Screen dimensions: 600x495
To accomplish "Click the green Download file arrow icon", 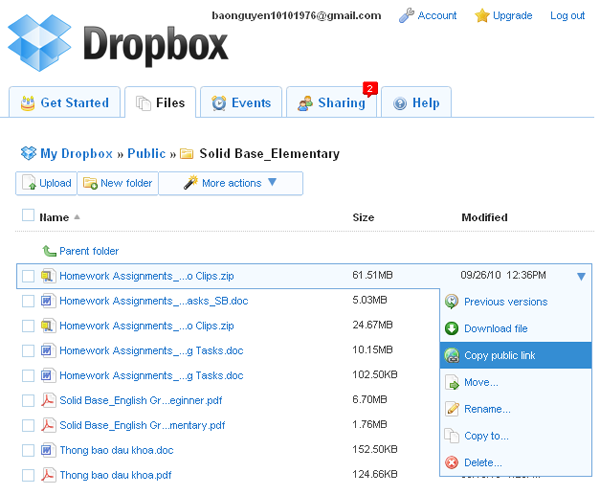I will pos(452,328).
